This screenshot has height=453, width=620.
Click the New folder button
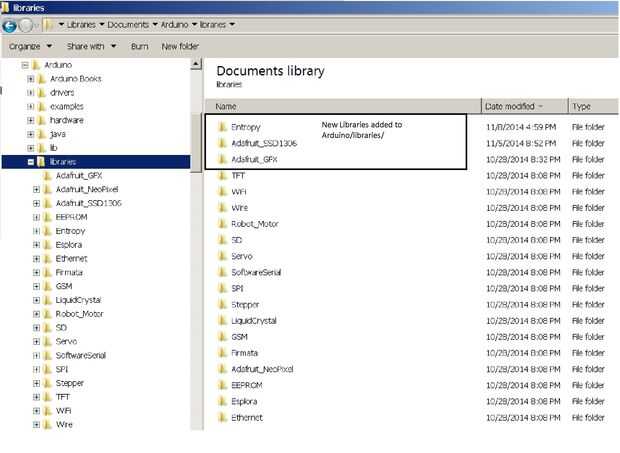pos(180,46)
